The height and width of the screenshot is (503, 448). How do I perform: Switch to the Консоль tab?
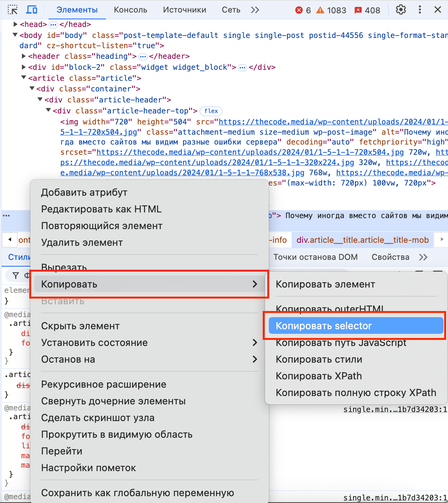(130, 10)
